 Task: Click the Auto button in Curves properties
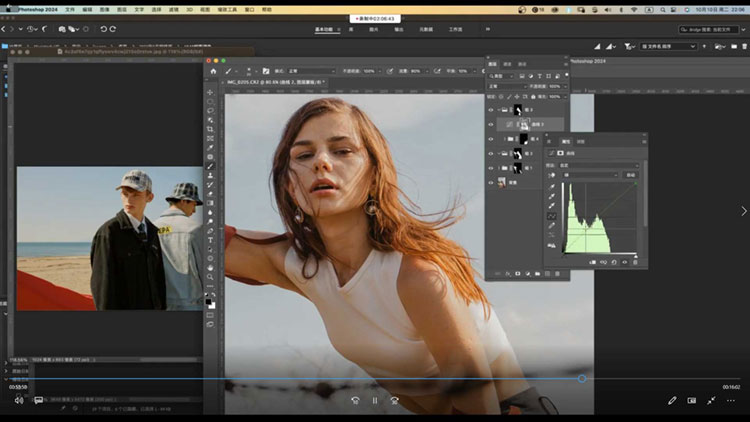(630, 175)
